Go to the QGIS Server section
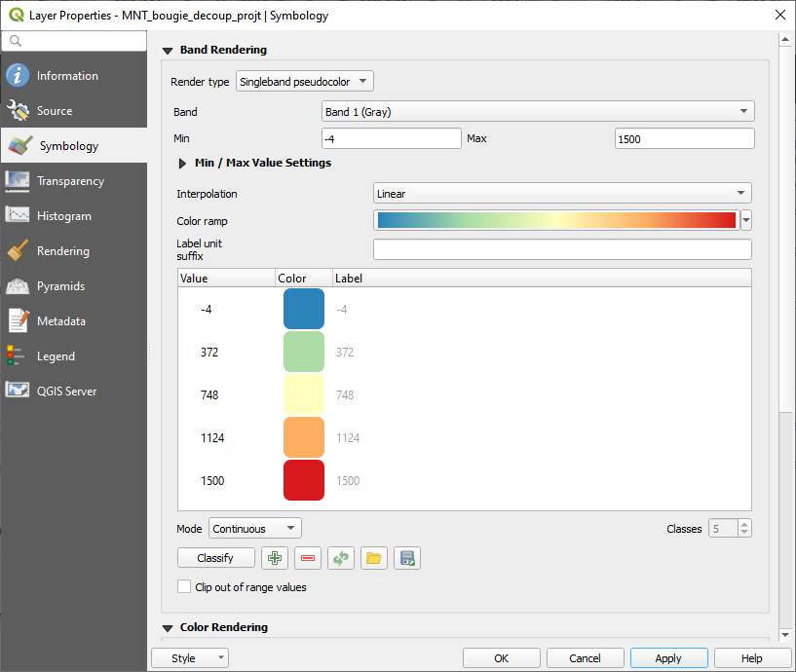Image resolution: width=796 pixels, height=672 pixels. [66, 392]
